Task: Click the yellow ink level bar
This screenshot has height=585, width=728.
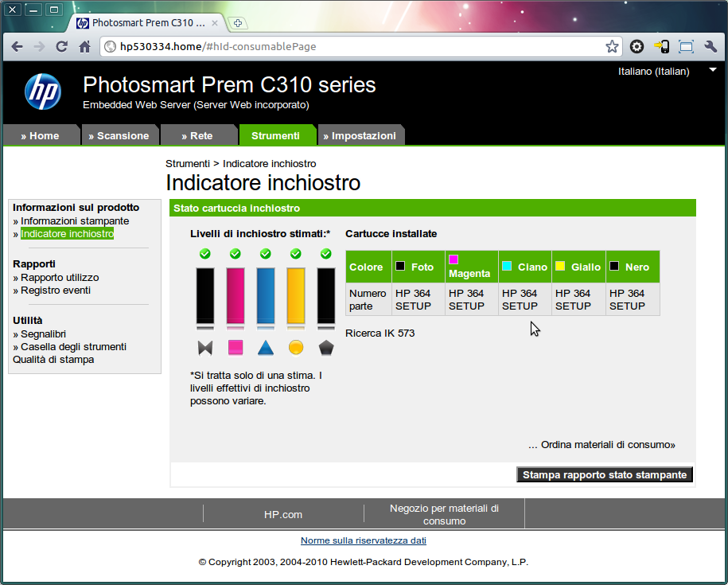Action: click(x=296, y=296)
